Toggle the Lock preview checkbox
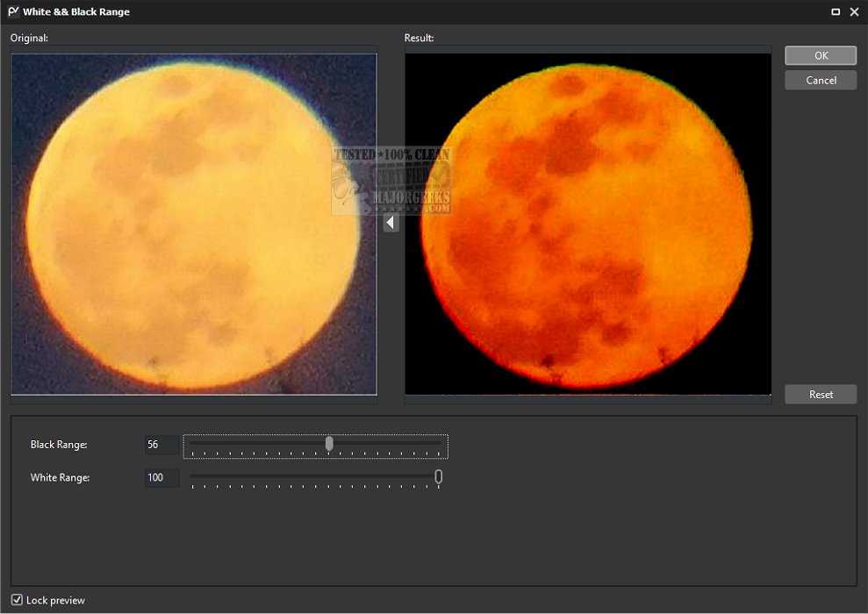This screenshot has width=868, height=614. pyautogui.click(x=18, y=600)
